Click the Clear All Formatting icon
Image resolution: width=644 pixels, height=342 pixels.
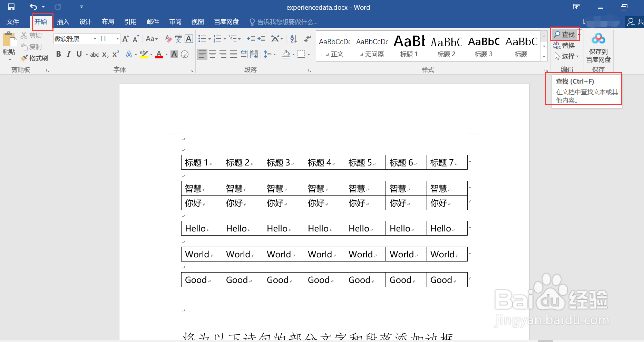coord(168,39)
